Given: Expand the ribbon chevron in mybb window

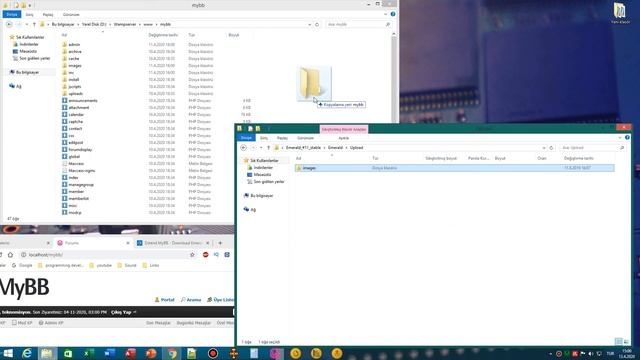Looking at the screenshot, I should [x=385, y=14].
